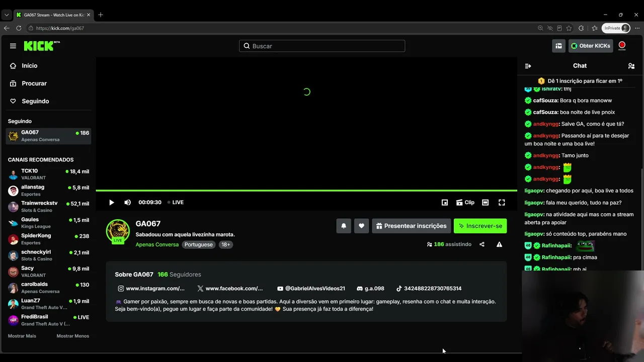
Task: Click the 18+ tag
Action: point(226,244)
